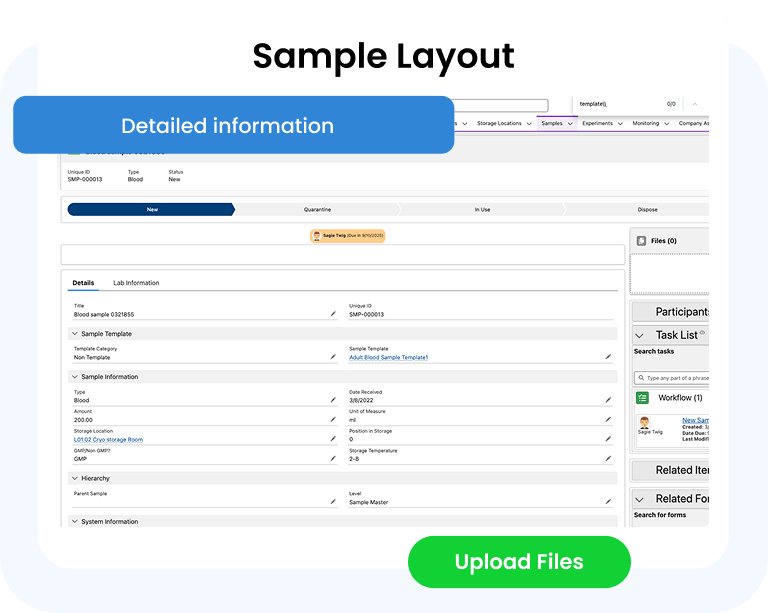Click the Files drop zone area
Viewport: 769px width, 613px height.
pyautogui.click(x=670, y=274)
